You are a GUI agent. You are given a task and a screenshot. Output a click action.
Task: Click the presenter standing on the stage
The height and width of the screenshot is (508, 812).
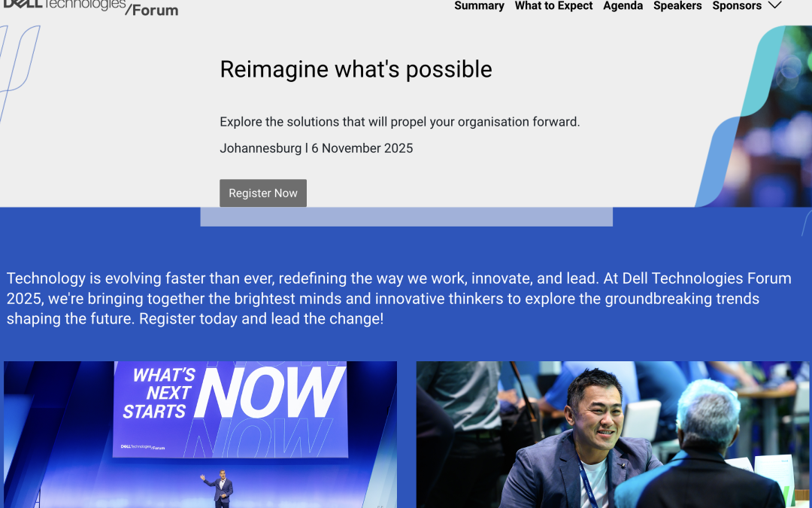222,488
